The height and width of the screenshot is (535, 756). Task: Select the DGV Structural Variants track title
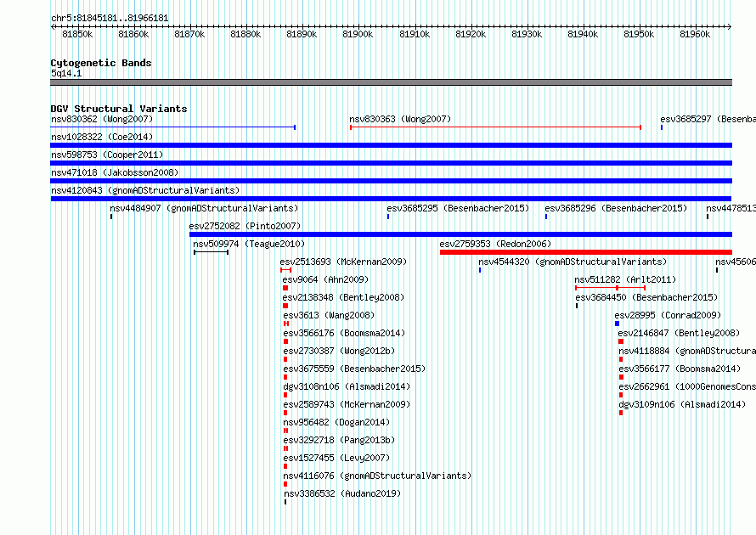[x=119, y=109]
